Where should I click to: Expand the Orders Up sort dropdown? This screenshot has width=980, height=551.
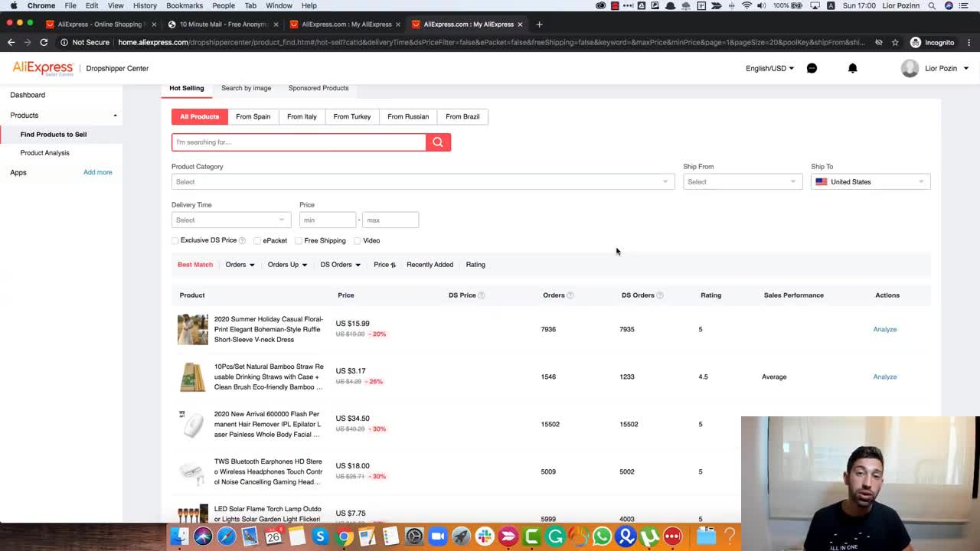287,265
